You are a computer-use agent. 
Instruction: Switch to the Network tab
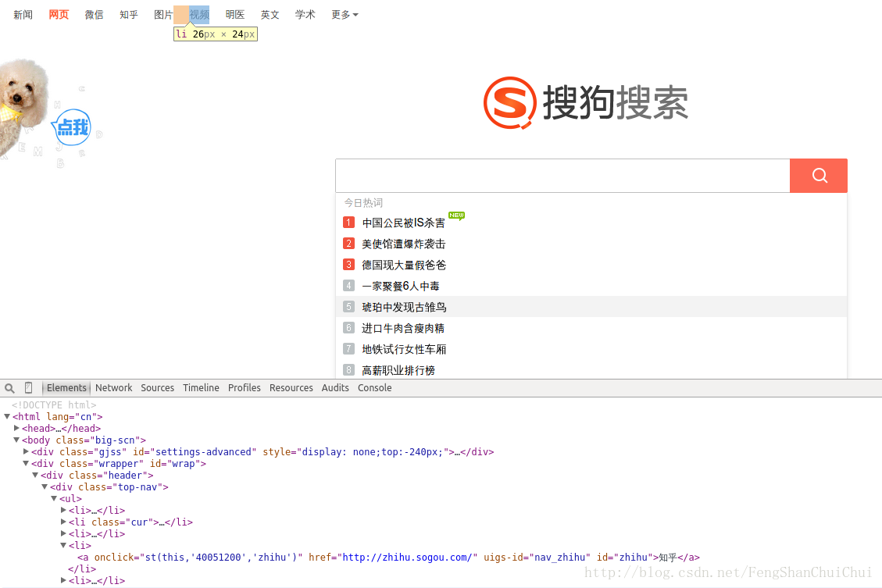pyautogui.click(x=113, y=388)
